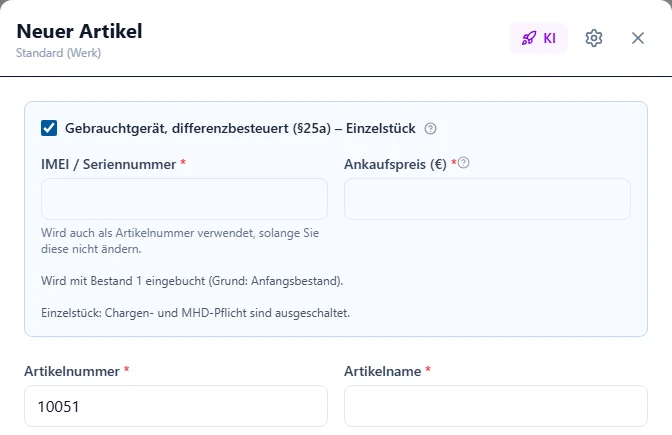
Task: Open the KI rocket assistant button
Action: (x=538, y=38)
